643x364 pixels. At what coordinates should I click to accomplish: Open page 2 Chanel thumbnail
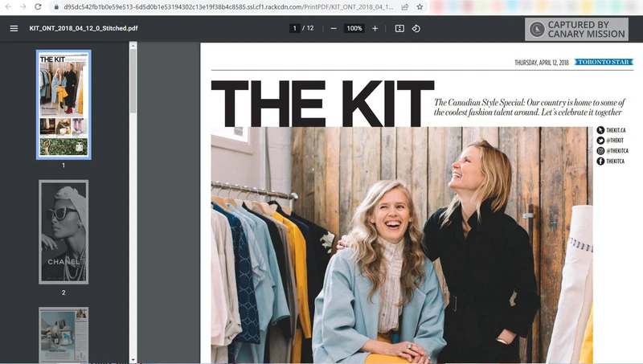pyautogui.click(x=63, y=232)
